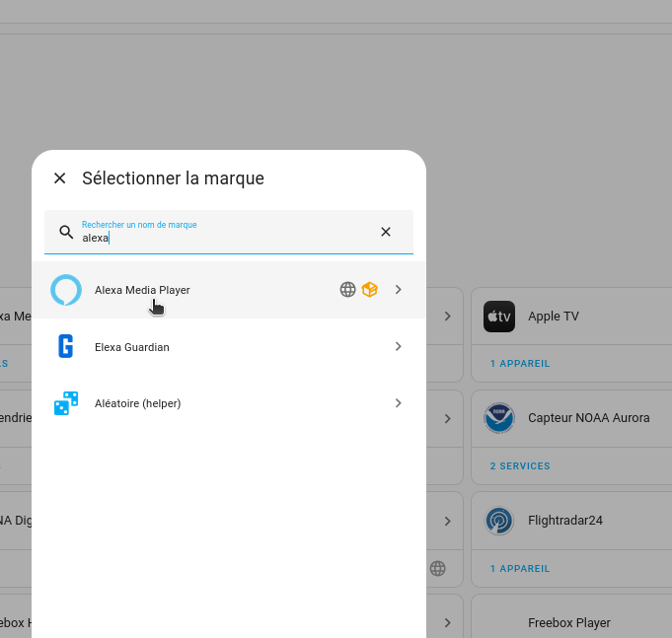Select Elexa Guardian from results
672x638 pixels.
click(229, 346)
